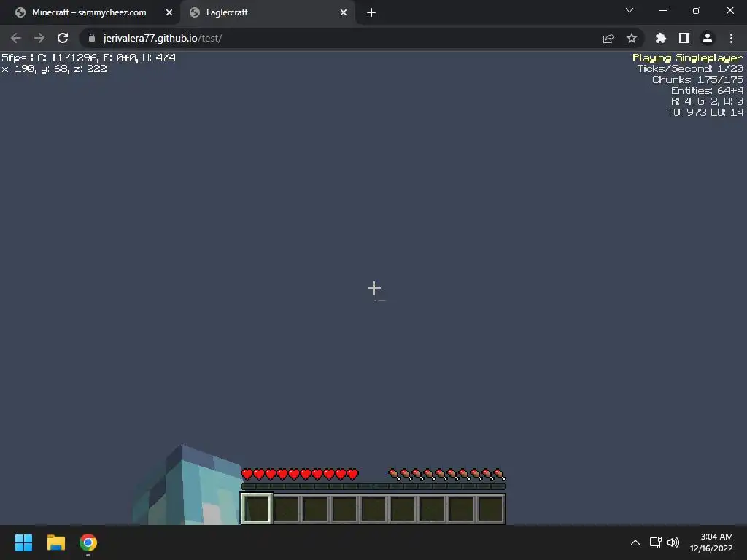Open a new browser tab
747x560 pixels.
pos(371,12)
